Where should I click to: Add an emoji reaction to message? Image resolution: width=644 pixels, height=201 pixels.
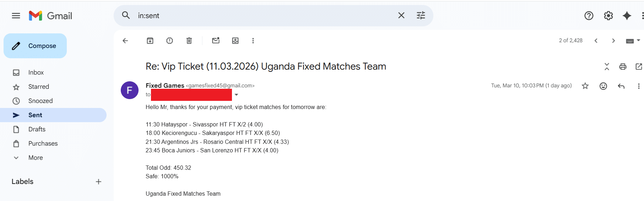(x=603, y=86)
